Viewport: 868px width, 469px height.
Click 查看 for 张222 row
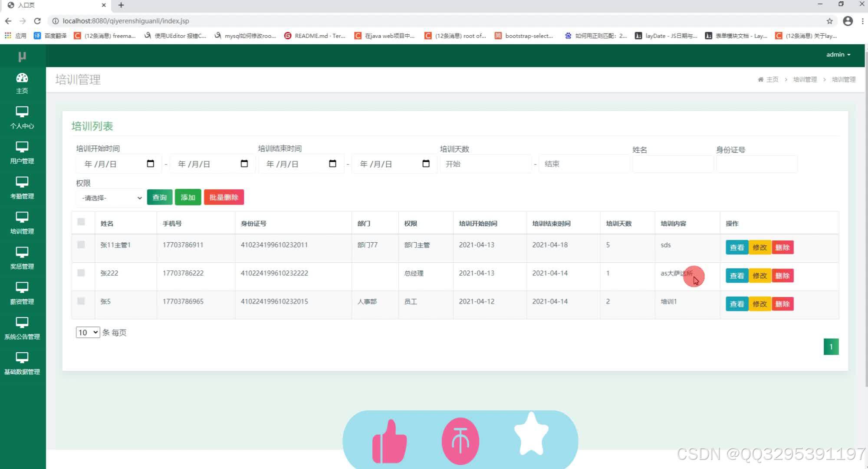737,276
